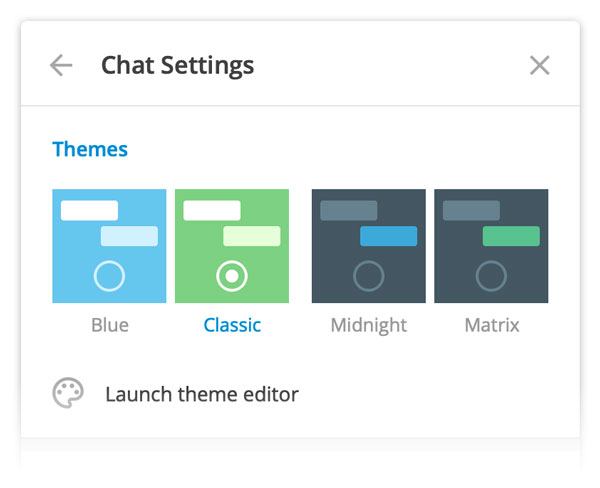Pick the Midnight theme name text
This screenshot has width=600, height=488.
pos(369,325)
